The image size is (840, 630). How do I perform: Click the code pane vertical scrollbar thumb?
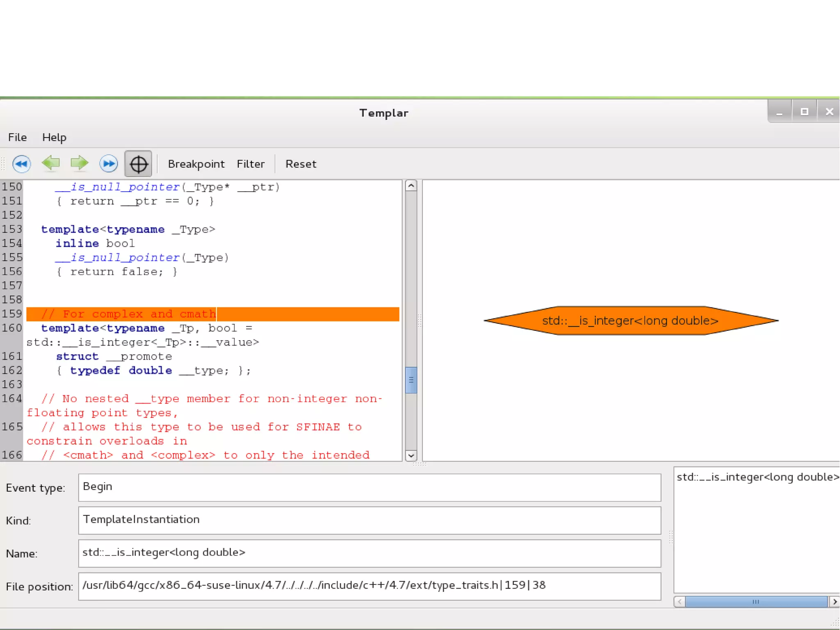(x=411, y=380)
